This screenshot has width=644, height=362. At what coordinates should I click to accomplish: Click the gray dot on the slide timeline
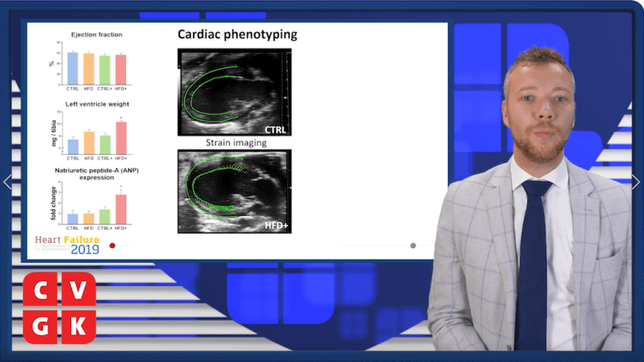tap(413, 245)
